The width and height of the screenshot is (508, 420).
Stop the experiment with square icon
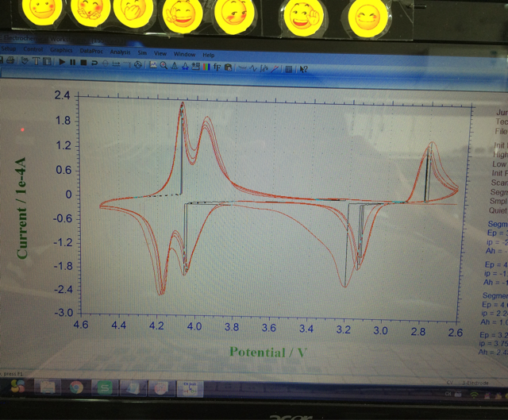click(x=83, y=63)
